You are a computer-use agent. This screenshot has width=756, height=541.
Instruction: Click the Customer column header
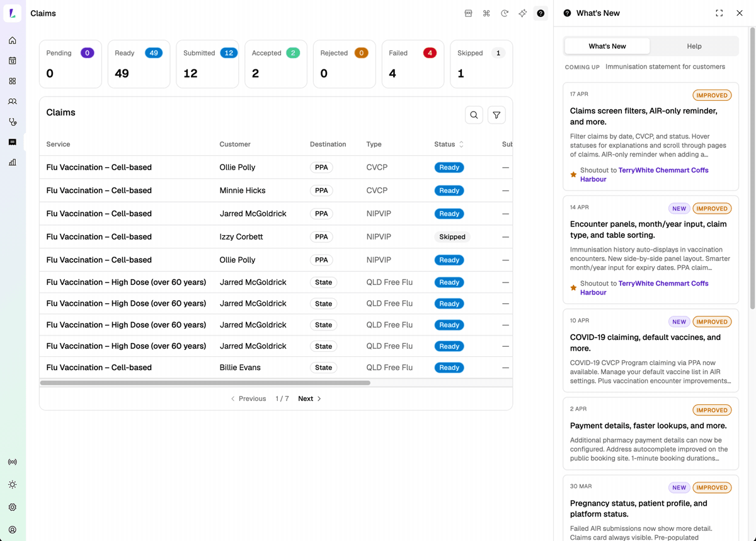235,144
